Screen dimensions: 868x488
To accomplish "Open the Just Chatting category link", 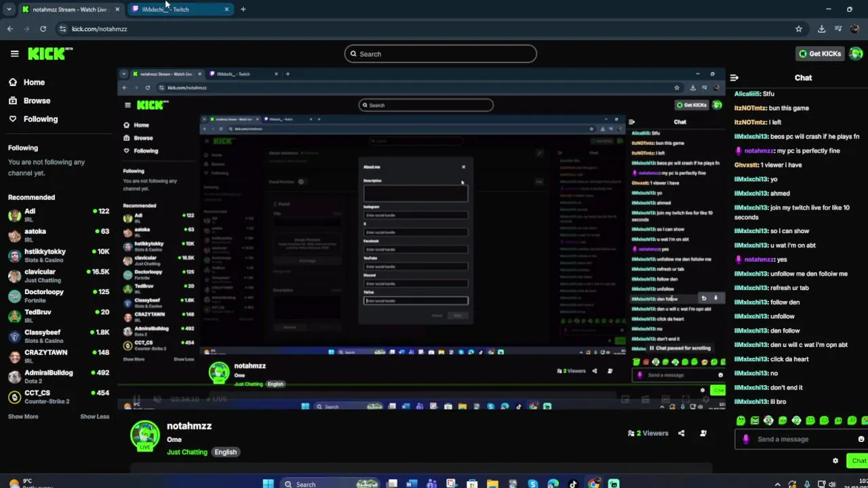I will point(187,452).
